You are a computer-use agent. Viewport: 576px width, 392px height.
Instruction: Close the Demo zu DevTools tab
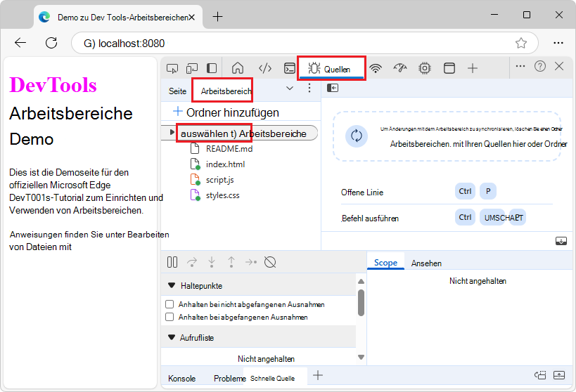[x=191, y=18]
